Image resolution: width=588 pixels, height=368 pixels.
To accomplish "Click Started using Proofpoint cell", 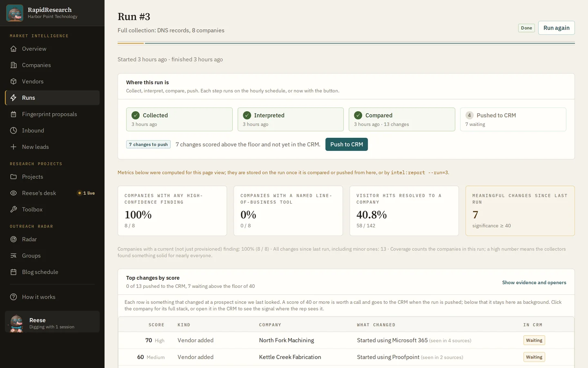I will pyautogui.click(x=410, y=357).
